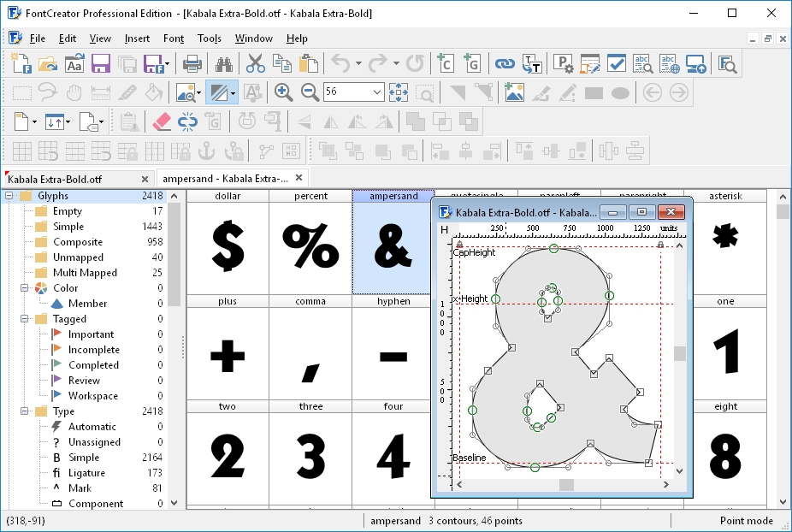792x532 pixels.
Task: Select the Unmapped glyphs category
Action: point(79,257)
